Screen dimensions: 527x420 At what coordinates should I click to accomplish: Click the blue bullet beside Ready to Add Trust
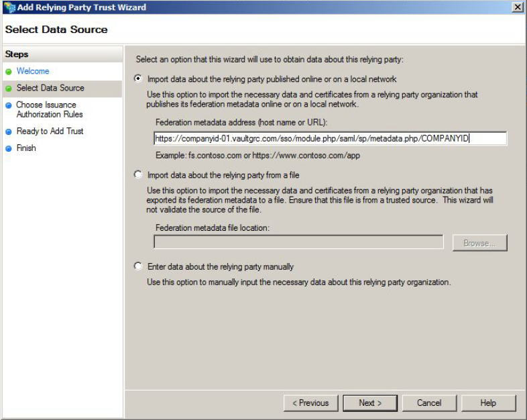point(9,132)
